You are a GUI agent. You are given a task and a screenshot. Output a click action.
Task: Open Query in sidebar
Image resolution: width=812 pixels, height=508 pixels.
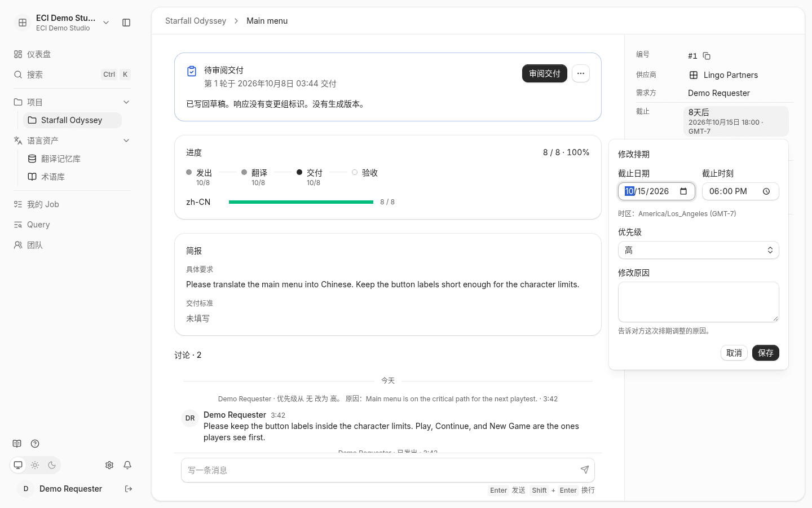(72, 225)
